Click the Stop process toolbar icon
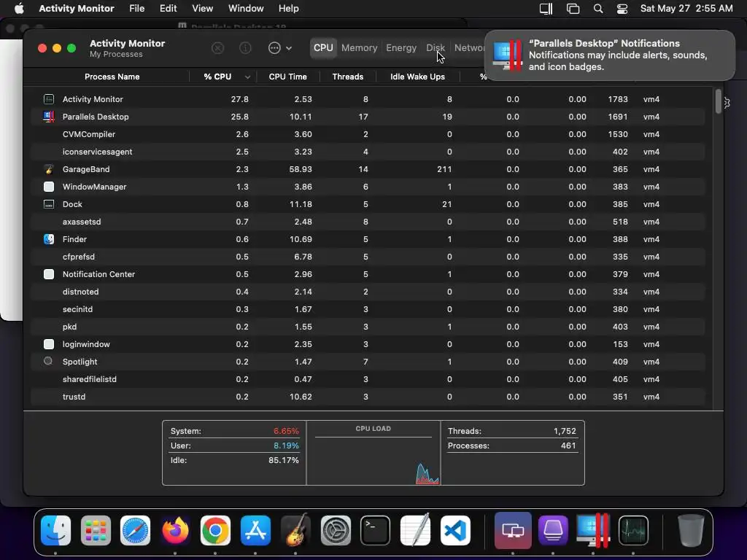 pos(217,48)
